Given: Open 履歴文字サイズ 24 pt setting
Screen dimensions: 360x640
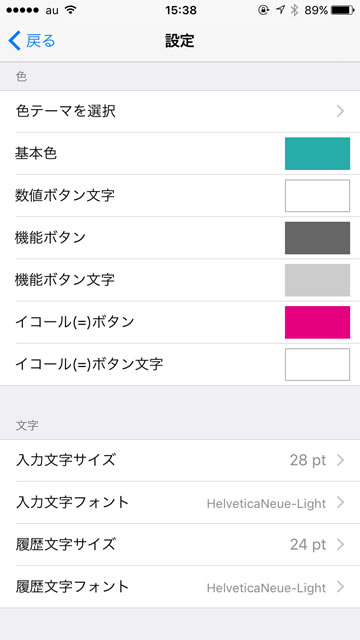Looking at the screenshot, I should click(x=180, y=545).
